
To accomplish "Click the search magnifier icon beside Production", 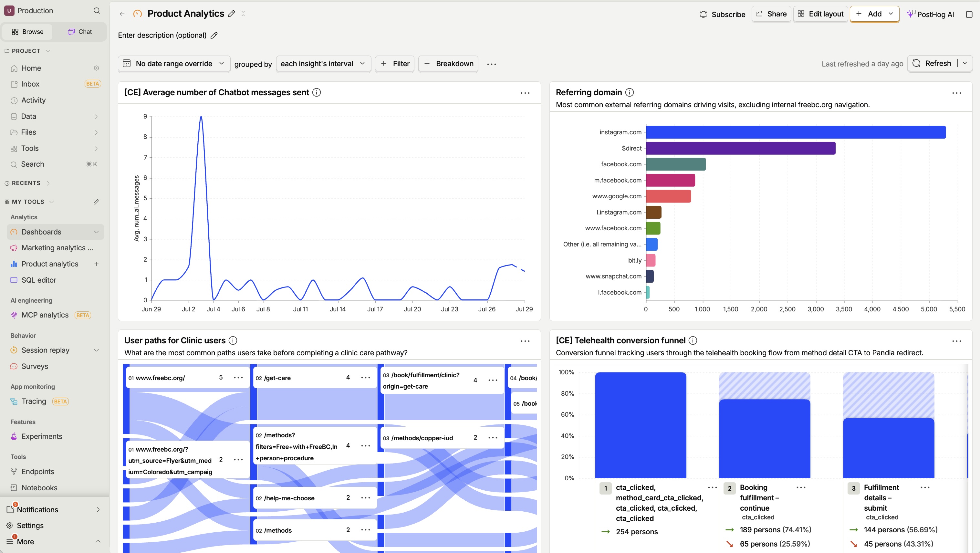I will (x=97, y=11).
